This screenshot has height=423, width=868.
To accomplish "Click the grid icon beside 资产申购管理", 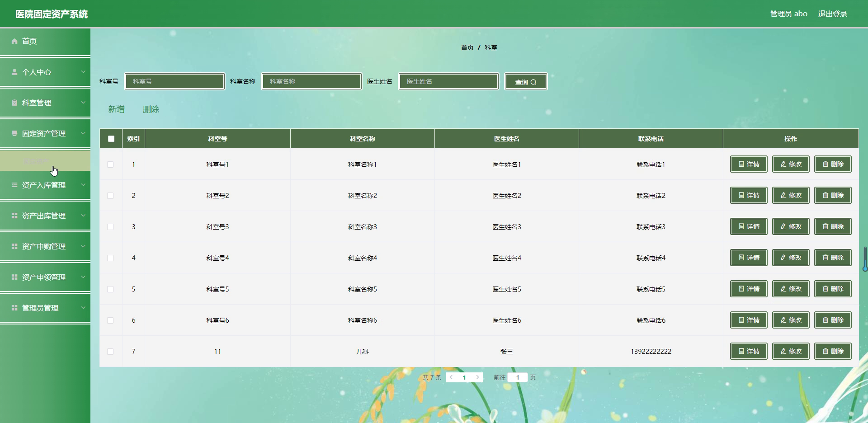I will pyautogui.click(x=14, y=246).
